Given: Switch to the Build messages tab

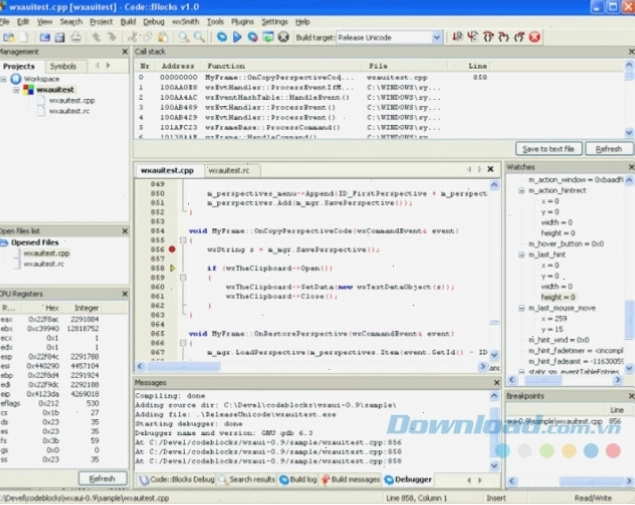Looking at the screenshot, I should tap(351, 479).
